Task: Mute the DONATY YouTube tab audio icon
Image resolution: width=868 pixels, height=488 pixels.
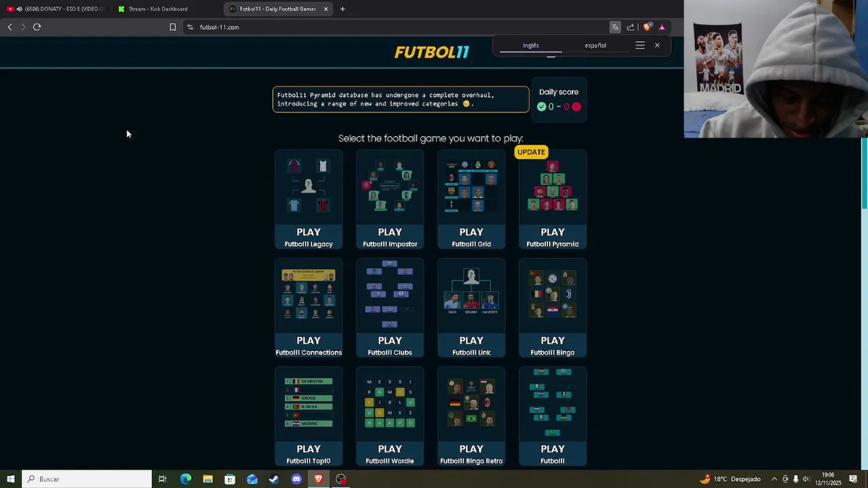Action: coord(19,9)
